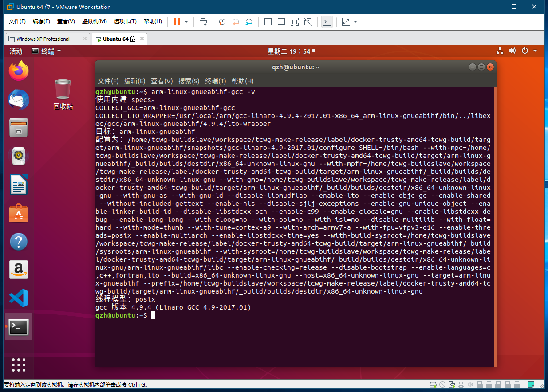Revert to the previous VM snapshot
The width and height of the screenshot is (548, 392).
(x=236, y=22)
